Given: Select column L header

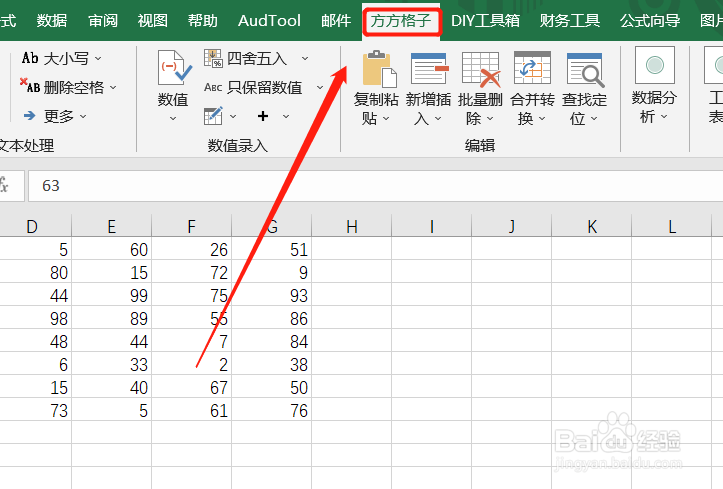Looking at the screenshot, I should [671, 226].
